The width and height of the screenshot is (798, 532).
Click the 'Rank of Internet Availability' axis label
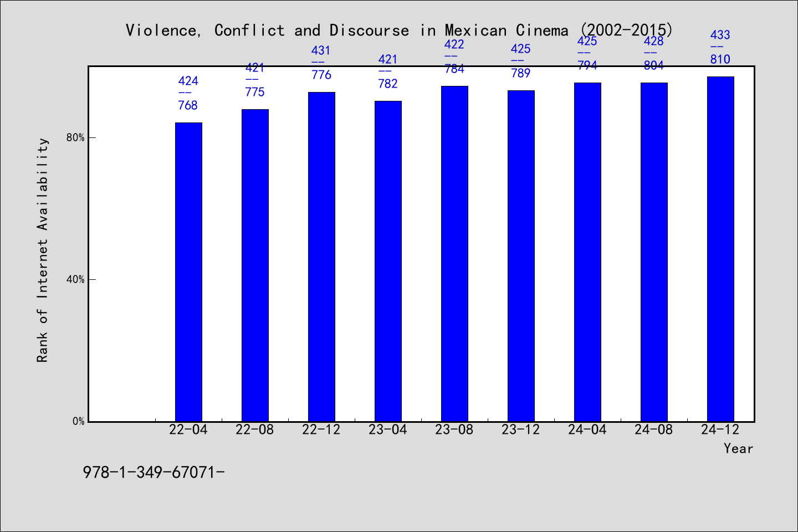pyautogui.click(x=43, y=250)
